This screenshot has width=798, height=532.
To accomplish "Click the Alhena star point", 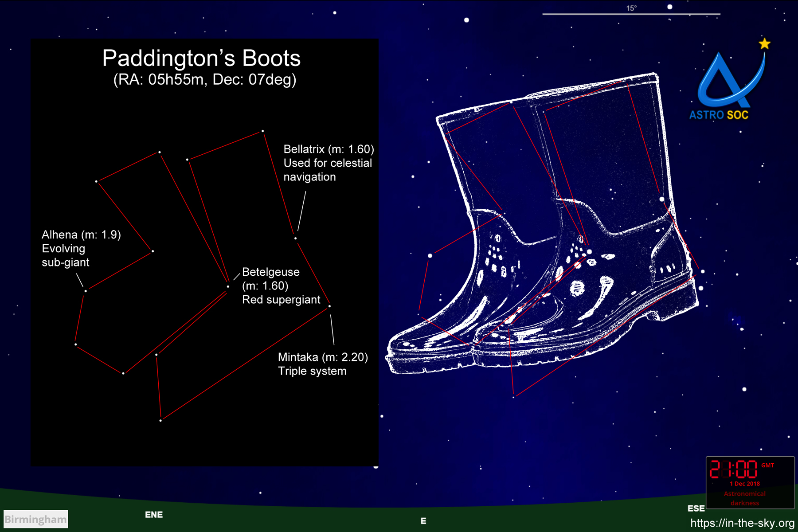I will click(86, 291).
